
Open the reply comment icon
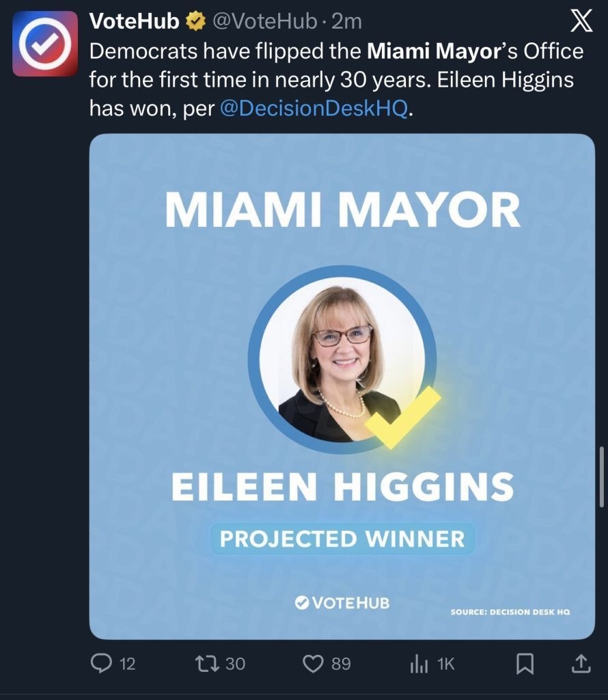tap(101, 663)
